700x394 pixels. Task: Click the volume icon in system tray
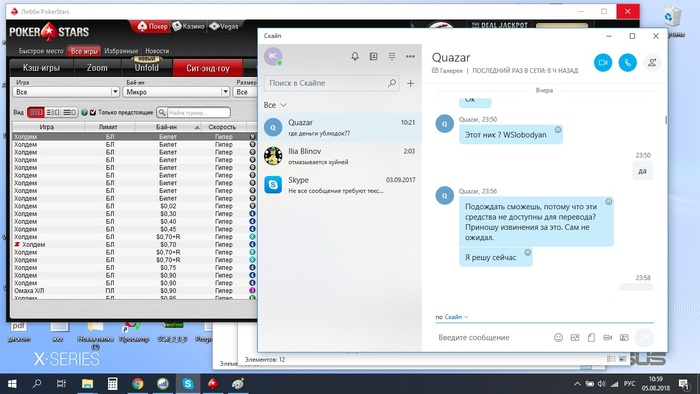[x=602, y=384]
